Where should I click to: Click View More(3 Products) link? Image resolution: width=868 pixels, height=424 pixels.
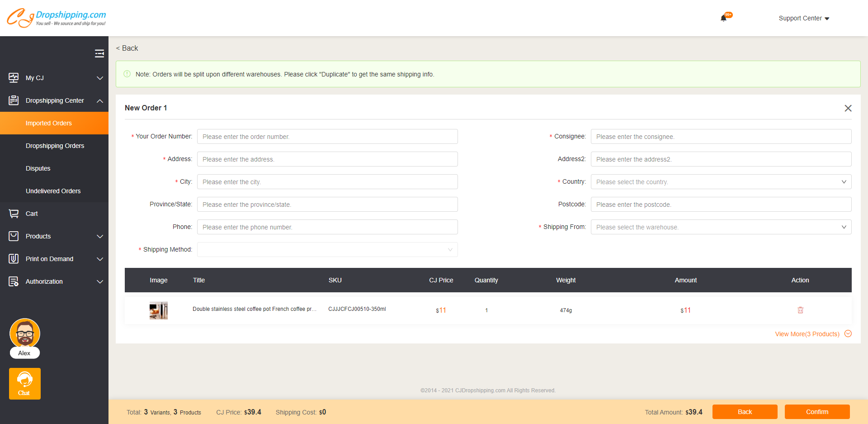pos(807,334)
